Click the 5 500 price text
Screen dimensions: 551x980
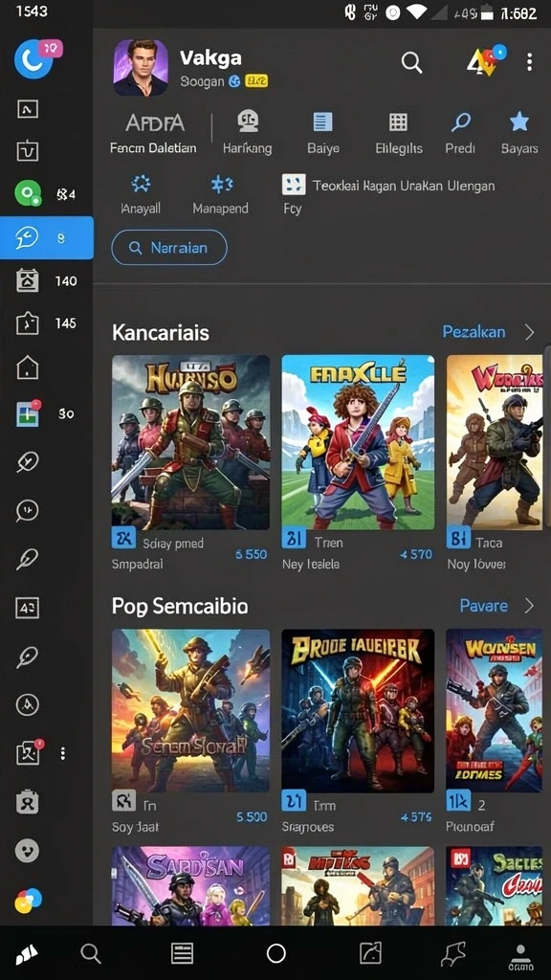click(x=252, y=817)
